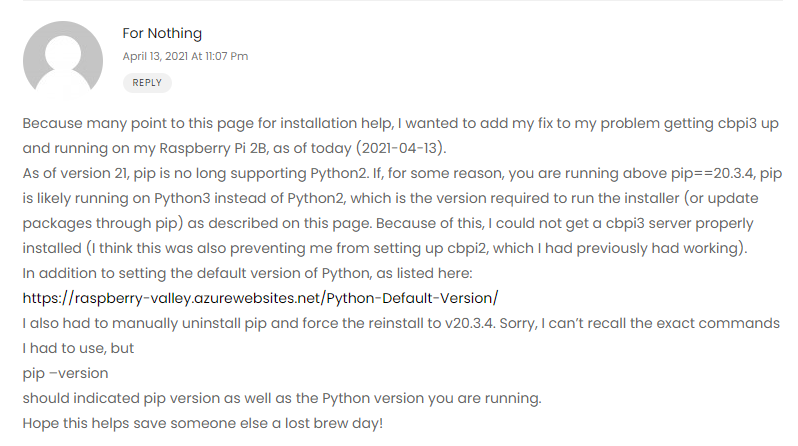Open the For Nothing author name
Image resolution: width=798 pixels, height=446 pixels.
162,33
